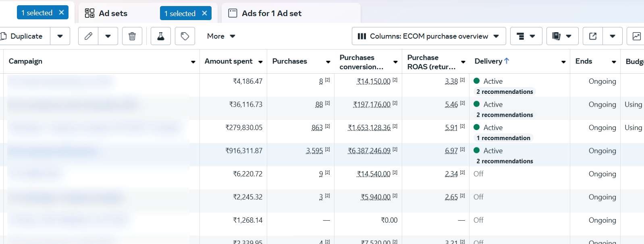Open the Ad sets tab
Viewport: 644px width, 244px height.
pyautogui.click(x=113, y=13)
